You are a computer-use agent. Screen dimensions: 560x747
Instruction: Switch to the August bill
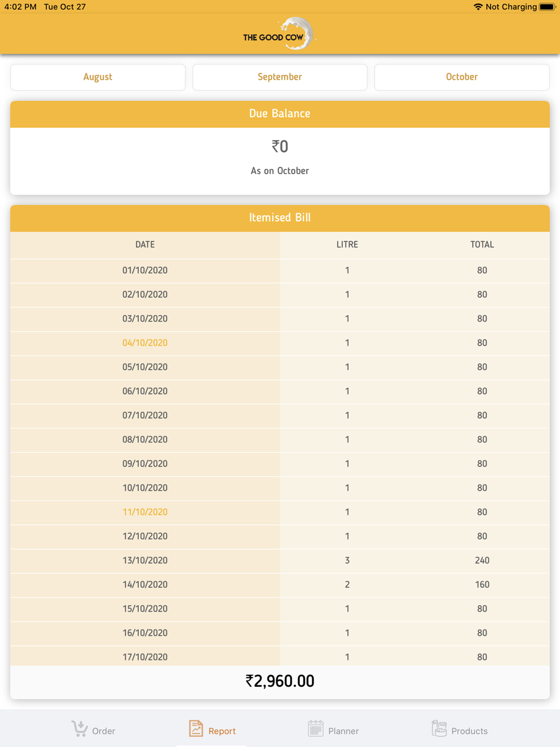pos(98,77)
